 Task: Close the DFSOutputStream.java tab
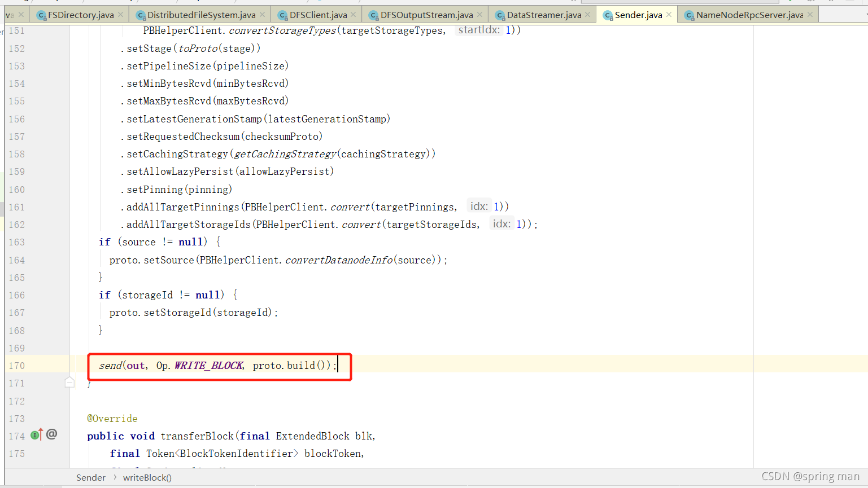(480, 15)
